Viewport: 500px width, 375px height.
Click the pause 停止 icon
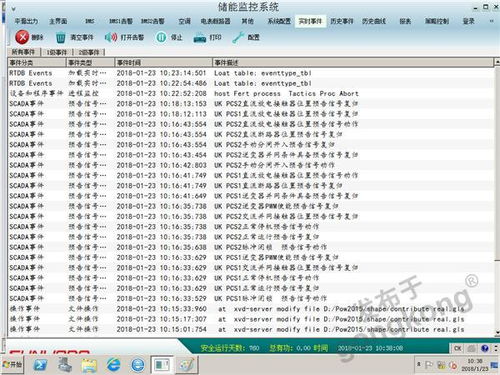click(x=161, y=37)
